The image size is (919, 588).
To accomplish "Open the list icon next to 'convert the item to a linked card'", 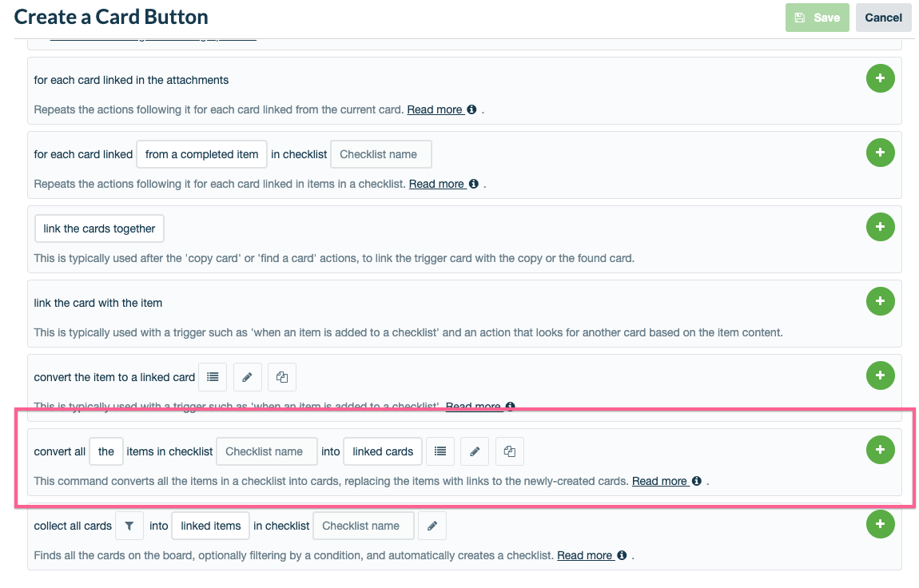I will (212, 376).
